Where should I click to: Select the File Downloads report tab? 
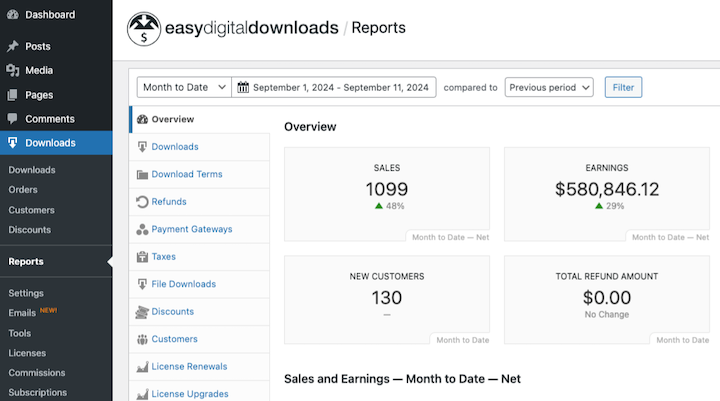199,284
